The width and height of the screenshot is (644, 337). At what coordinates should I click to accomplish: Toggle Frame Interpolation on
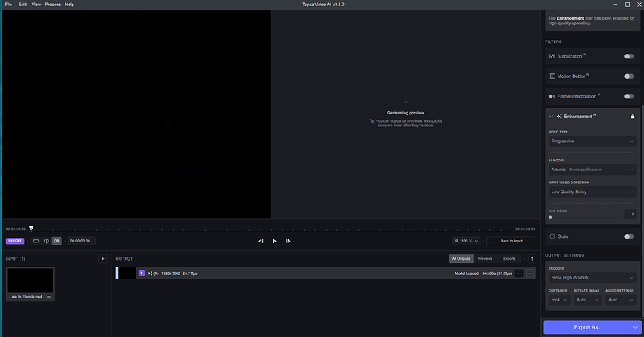pos(629,96)
